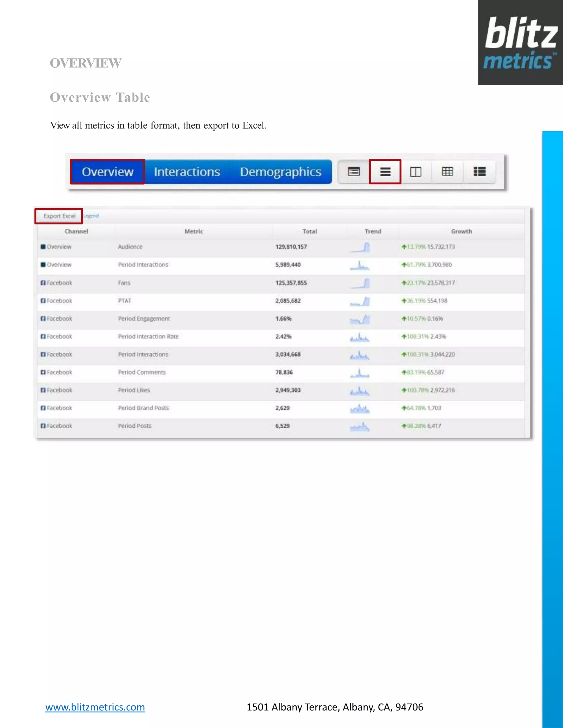
Task: Sort by the Channel column header
Action: tap(76, 231)
